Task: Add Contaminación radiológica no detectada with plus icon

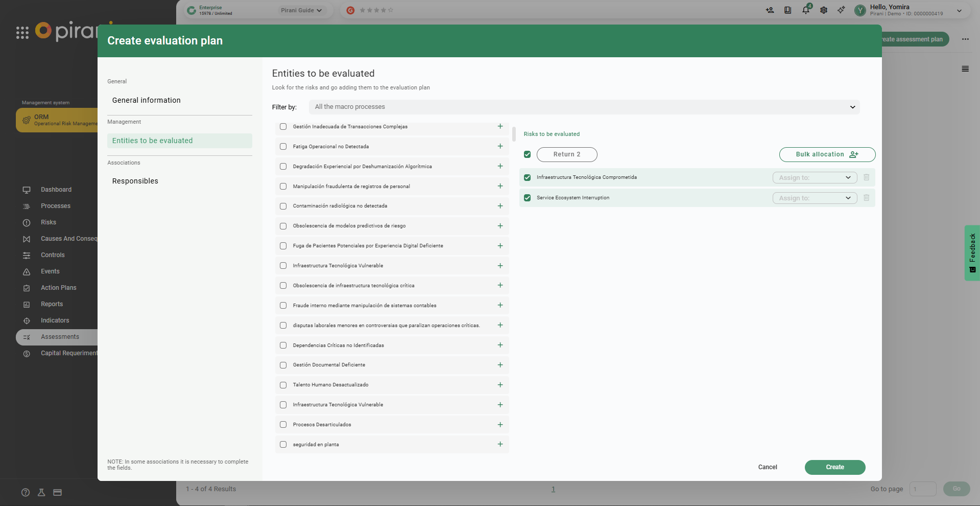Action: click(x=500, y=206)
